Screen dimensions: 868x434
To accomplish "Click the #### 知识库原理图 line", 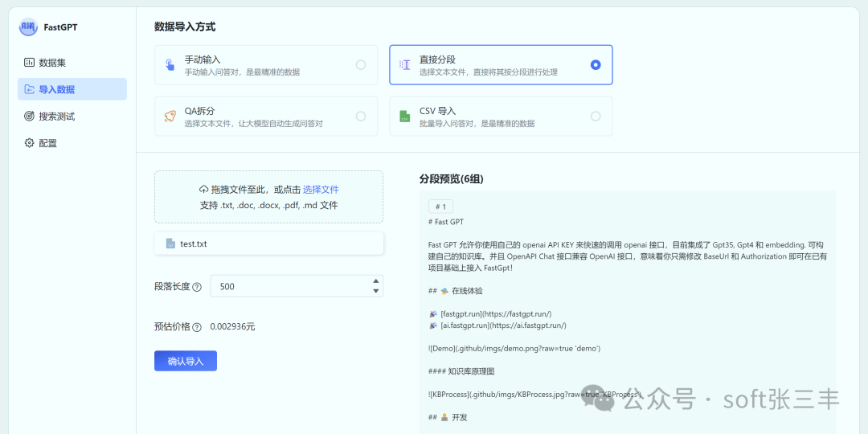I will coord(461,371).
